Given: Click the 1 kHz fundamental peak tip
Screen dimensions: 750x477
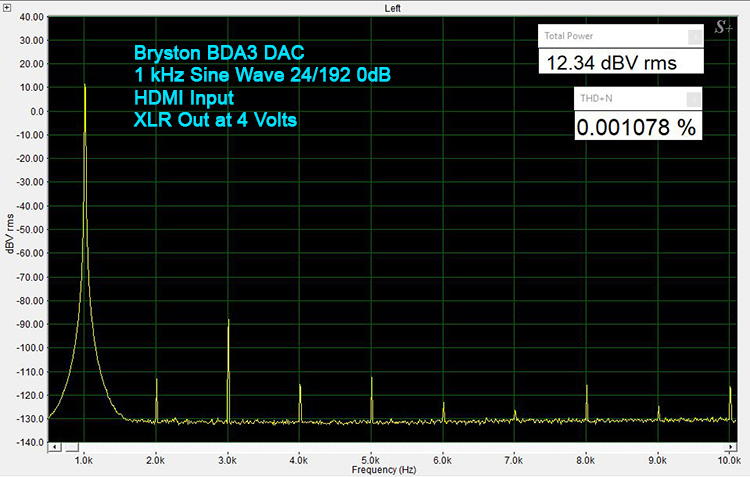Looking at the screenshot, I should (84, 83).
